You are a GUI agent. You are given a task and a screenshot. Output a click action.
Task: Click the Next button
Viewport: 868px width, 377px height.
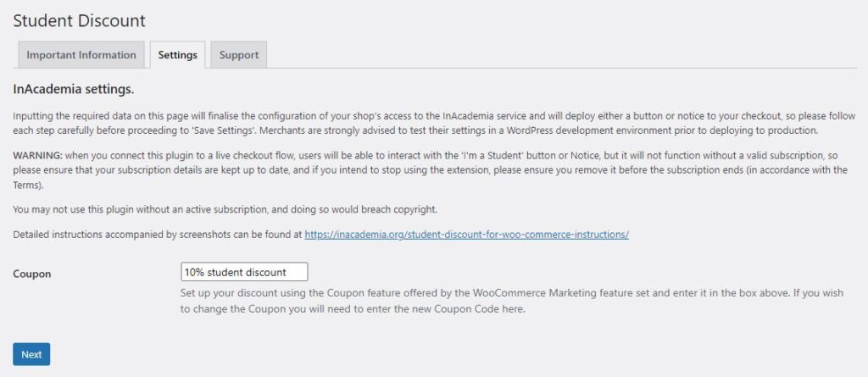(31, 354)
